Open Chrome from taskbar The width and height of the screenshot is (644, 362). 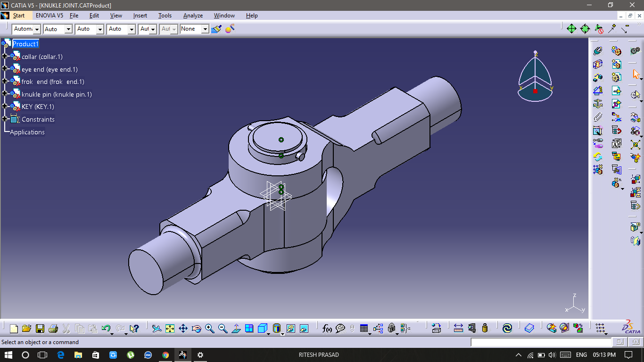pos(165,354)
